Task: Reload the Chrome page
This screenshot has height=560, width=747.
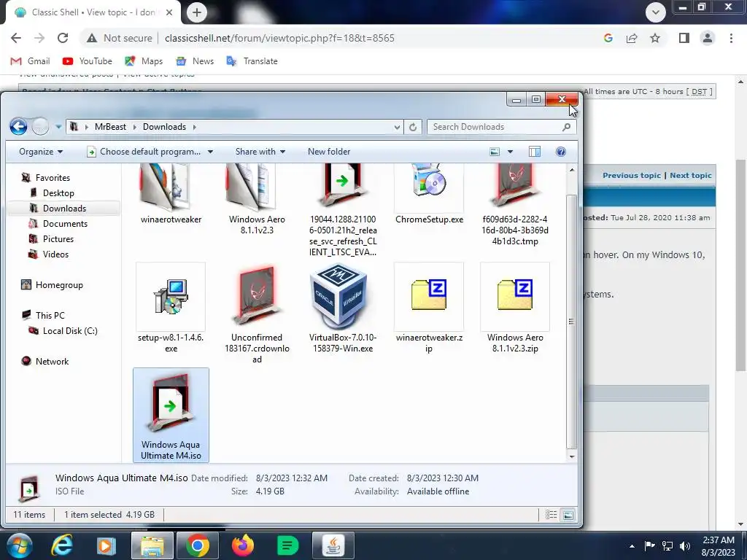Action: point(63,38)
